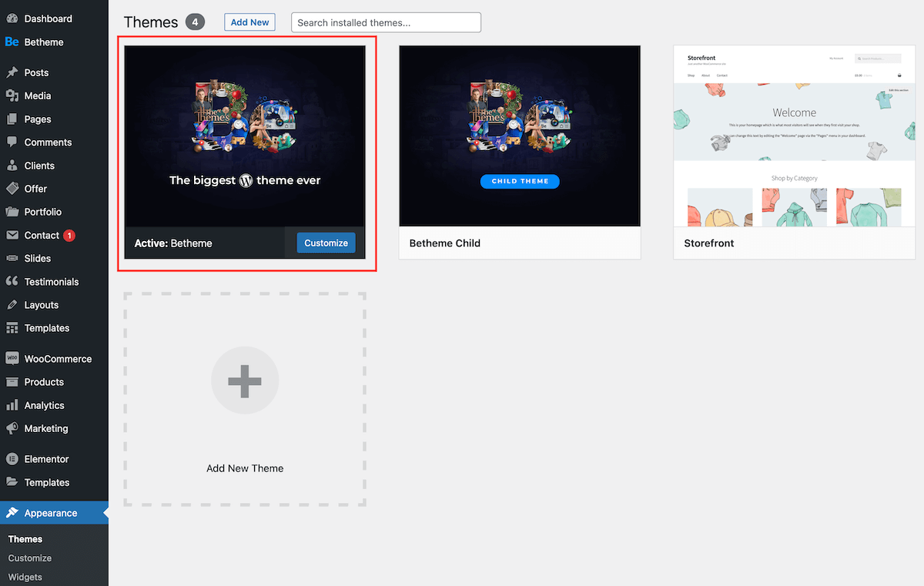Click the Elementor logo icon
The image size is (924, 586).
(12, 459)
